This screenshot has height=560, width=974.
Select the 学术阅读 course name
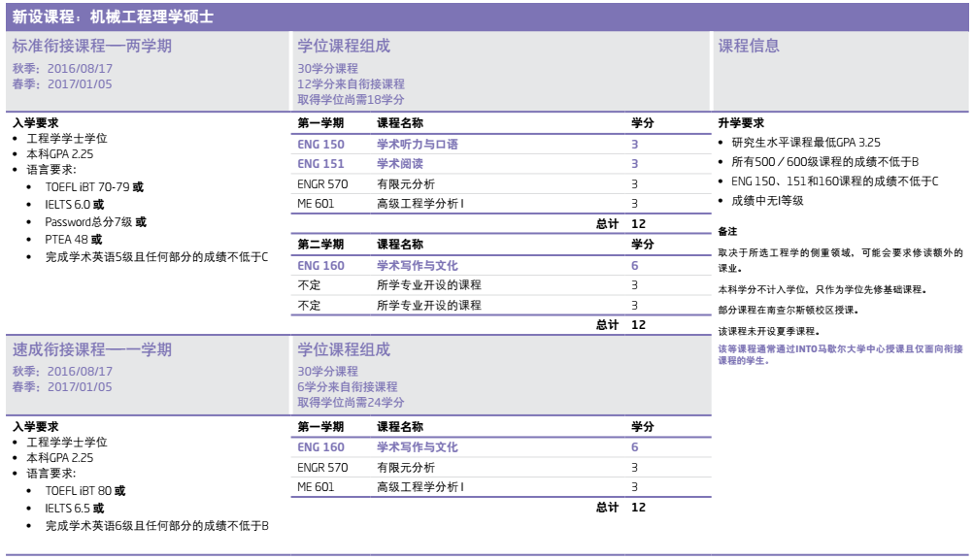pyautogui.click(x=400, y=164)
